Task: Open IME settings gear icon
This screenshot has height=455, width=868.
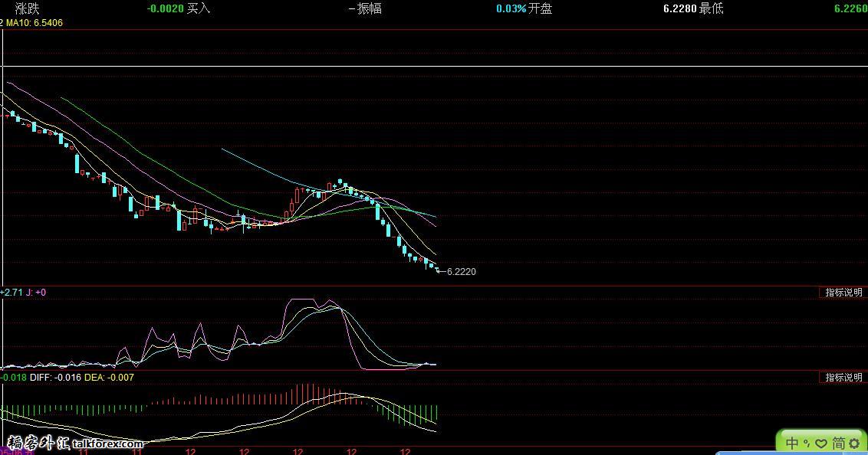Action: coord(855,444)
